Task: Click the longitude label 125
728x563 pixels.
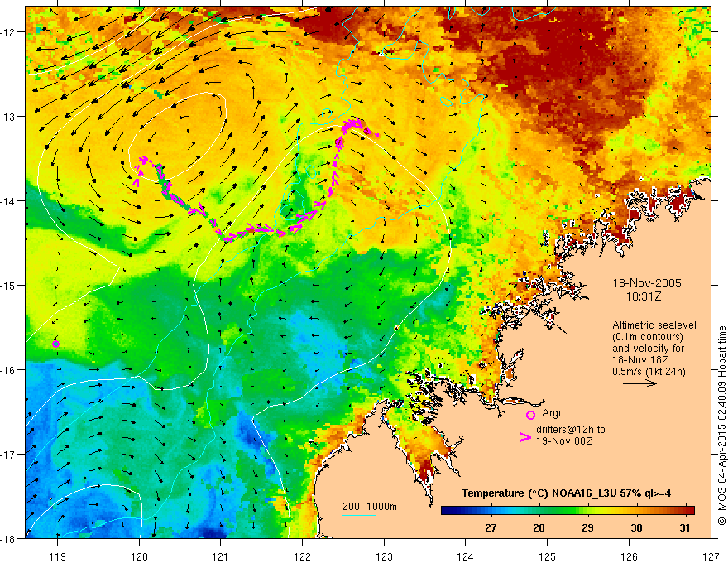Action: (x=548, y=556)
